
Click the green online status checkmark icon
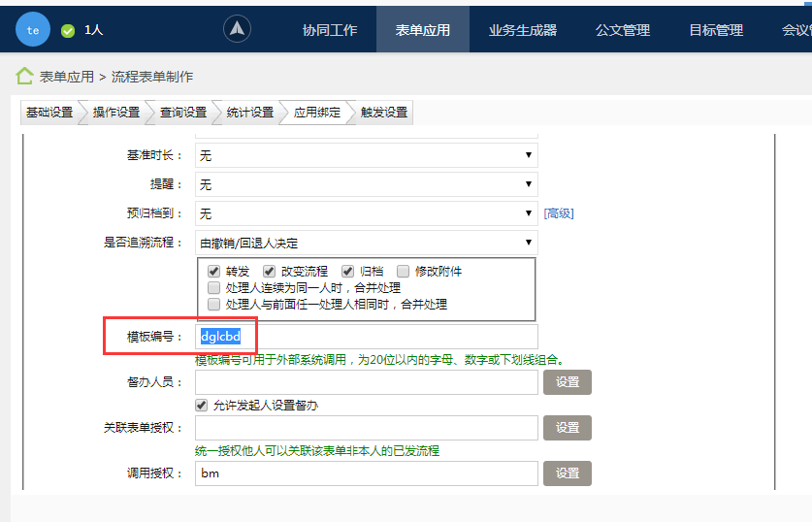click(x=68, y=31)
